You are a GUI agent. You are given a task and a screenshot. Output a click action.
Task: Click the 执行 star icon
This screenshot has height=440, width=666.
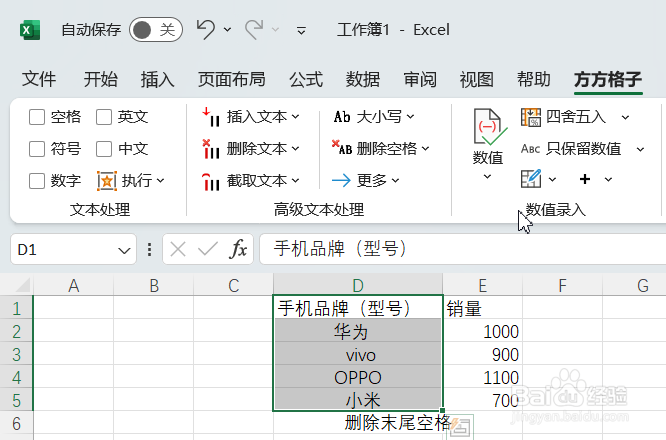(107, 181)
